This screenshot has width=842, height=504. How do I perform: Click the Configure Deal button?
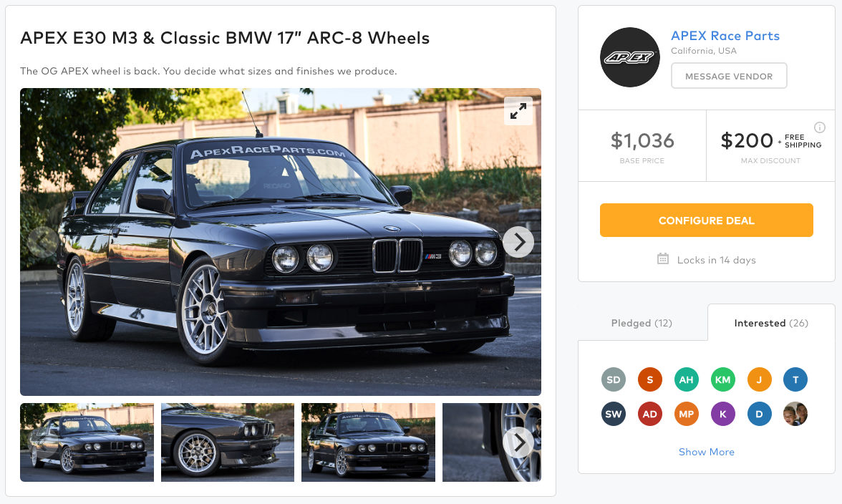tap(707, 220)
